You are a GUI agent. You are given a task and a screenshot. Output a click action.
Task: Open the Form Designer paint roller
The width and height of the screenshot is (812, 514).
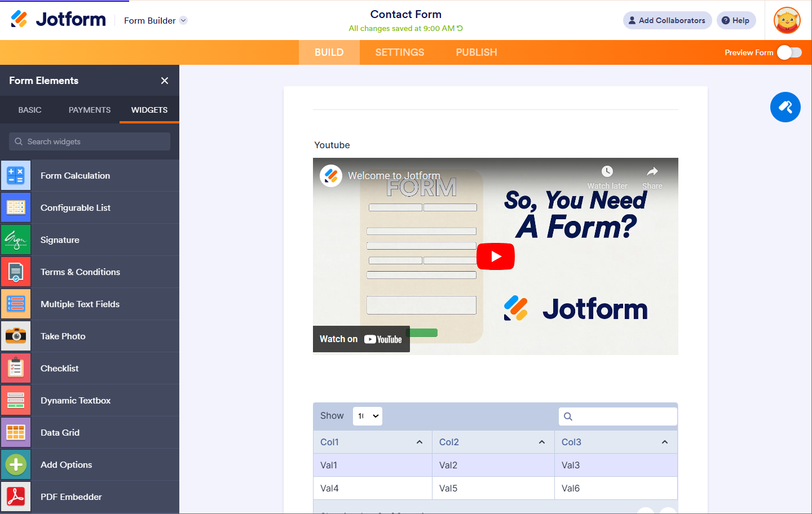coord(785,107)
